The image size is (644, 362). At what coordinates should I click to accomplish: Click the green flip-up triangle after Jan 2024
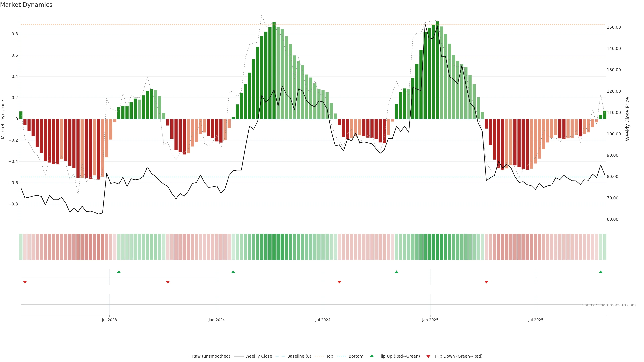click(x=233, y=272)
